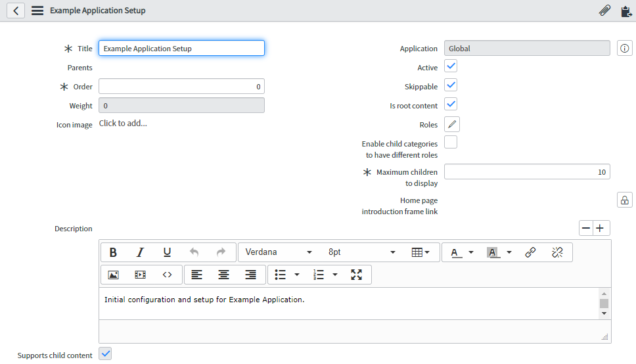Click the Application info icon

[x=624, y=49]
